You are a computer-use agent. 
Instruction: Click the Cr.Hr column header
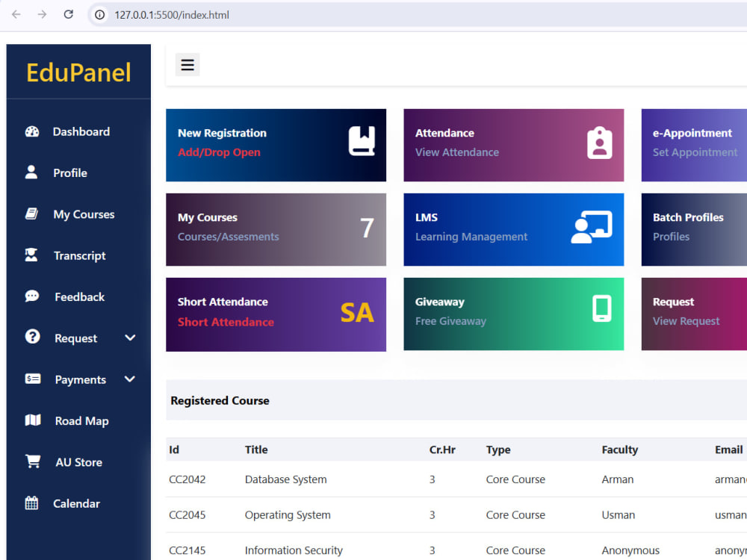(442, 449)
